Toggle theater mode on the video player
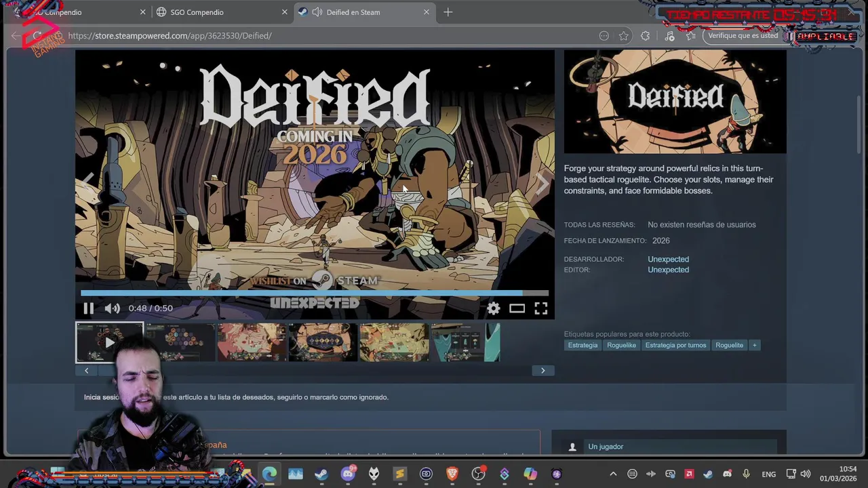The image size is (868, 488). tap(517, 308)
